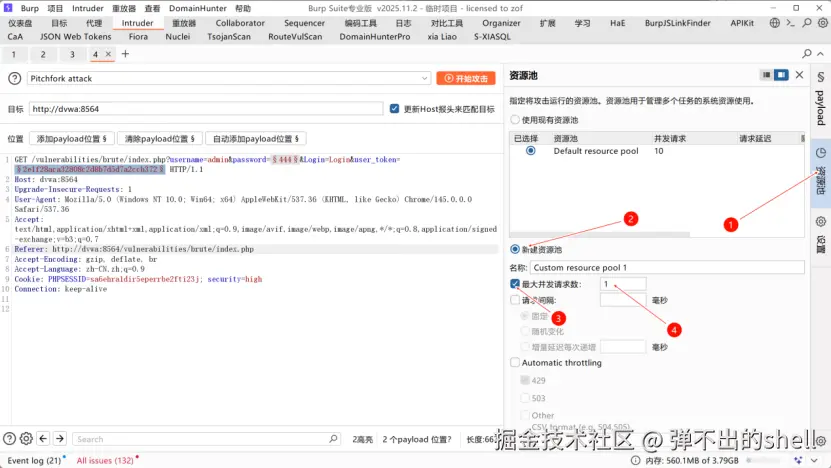Image resolution: width=831 pixels, height=468 pixels.
Task: Open editor settings gear beside search box
Action: [x=26, y=439]
